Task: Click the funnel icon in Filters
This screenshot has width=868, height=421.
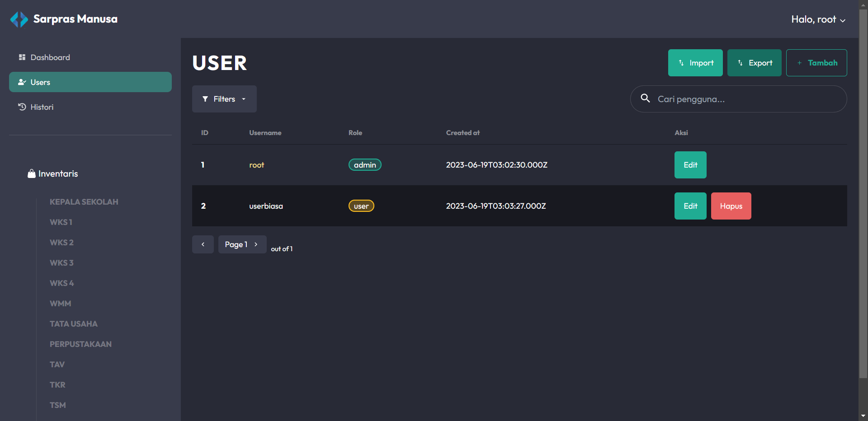Action: pyautogui.click(x=205, y=99)
